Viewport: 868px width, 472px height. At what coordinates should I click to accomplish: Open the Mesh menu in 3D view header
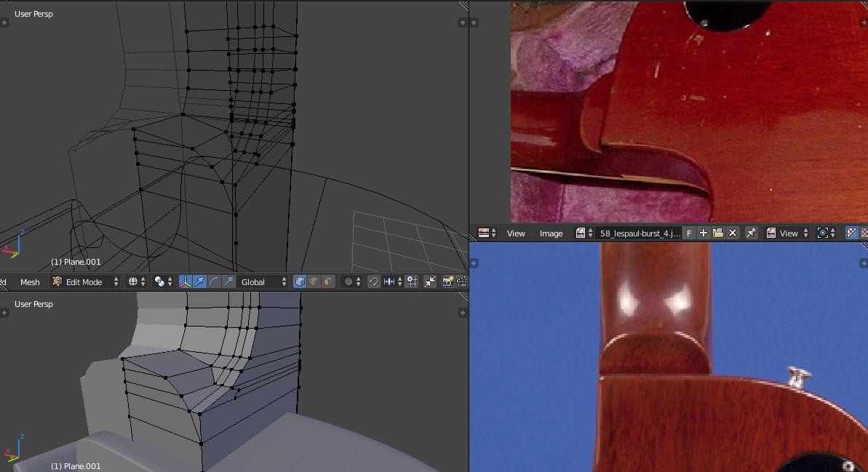tap(30, 282)
